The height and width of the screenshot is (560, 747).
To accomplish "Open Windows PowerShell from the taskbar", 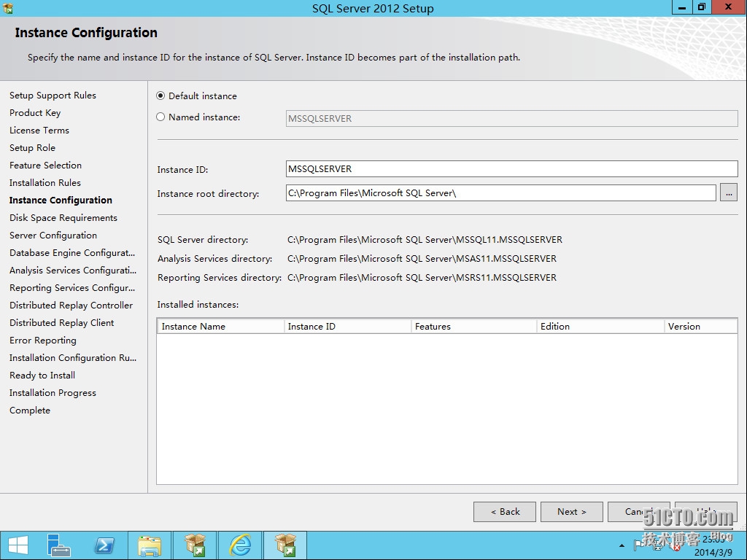I will pyautogui.click(x=104, y=545).
